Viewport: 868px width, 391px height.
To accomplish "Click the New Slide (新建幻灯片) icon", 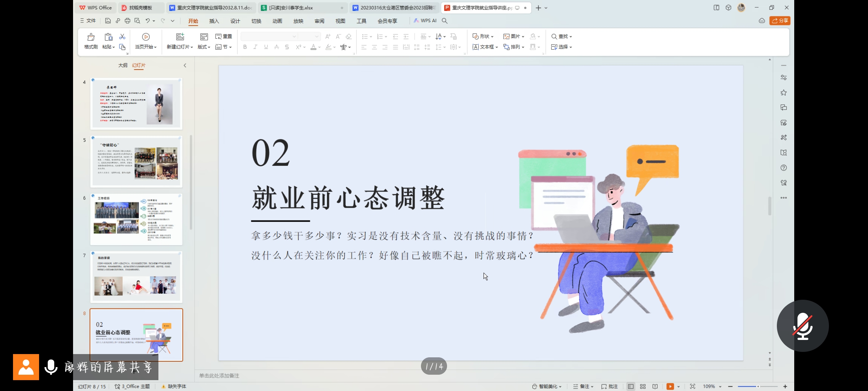I will click(x=180, y=37).
